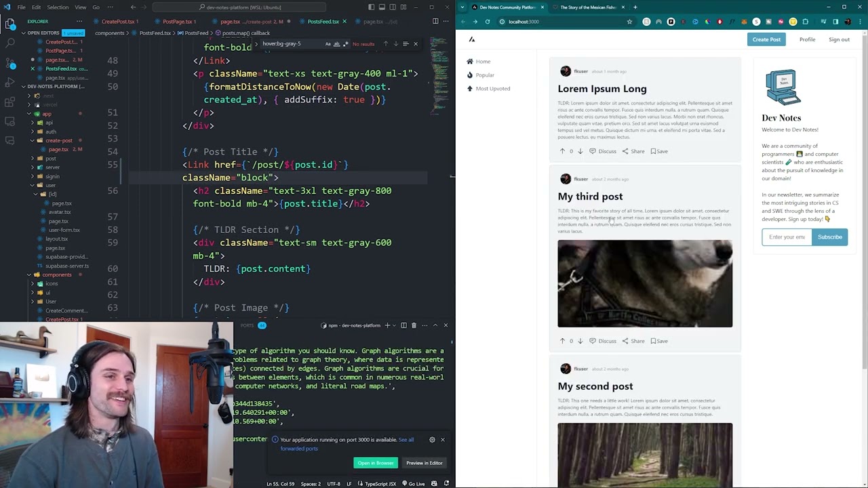This screenshot has width=868, height=488.
Task: Click Go Live in the status bar
Action: point(413,484)
